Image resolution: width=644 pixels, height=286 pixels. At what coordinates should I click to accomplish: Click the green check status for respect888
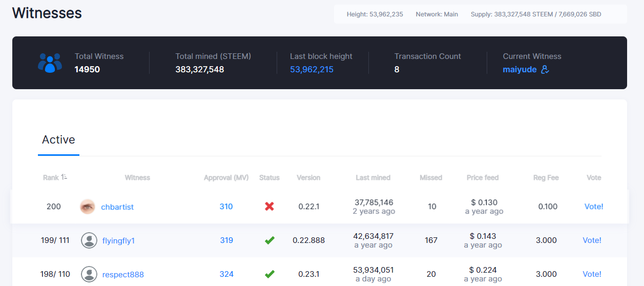[269, 274]
